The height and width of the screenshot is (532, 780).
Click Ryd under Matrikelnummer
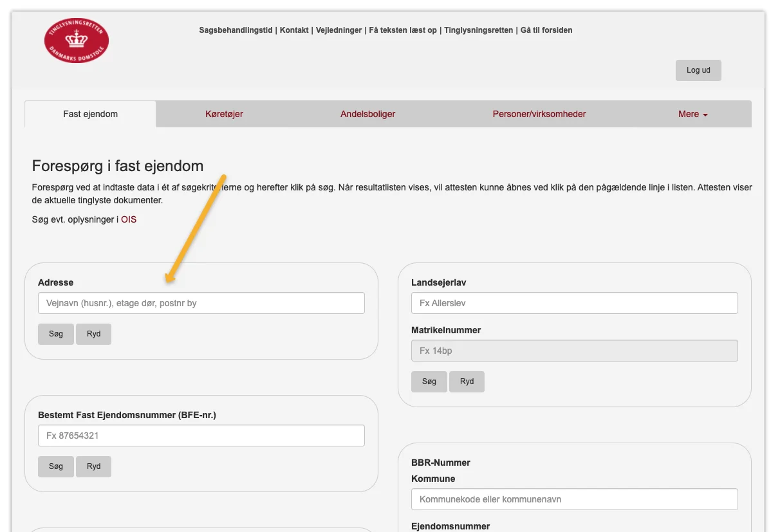[467, 381]
